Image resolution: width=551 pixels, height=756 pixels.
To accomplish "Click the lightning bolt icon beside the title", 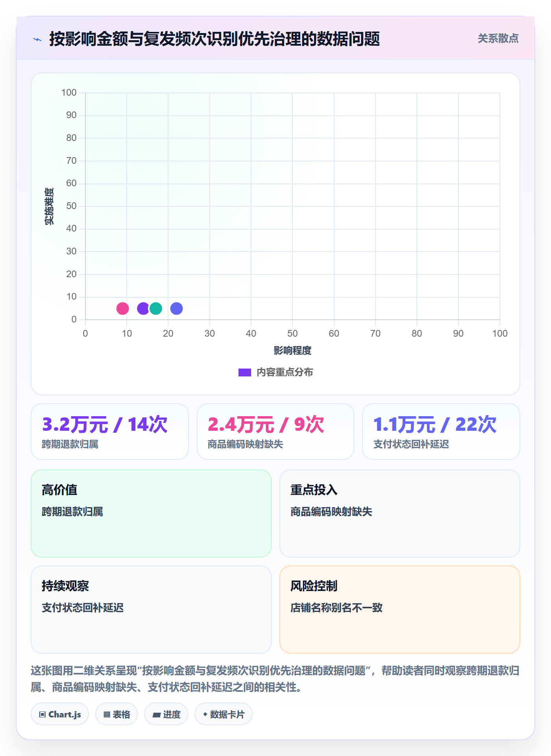I will tap(37, 39).
